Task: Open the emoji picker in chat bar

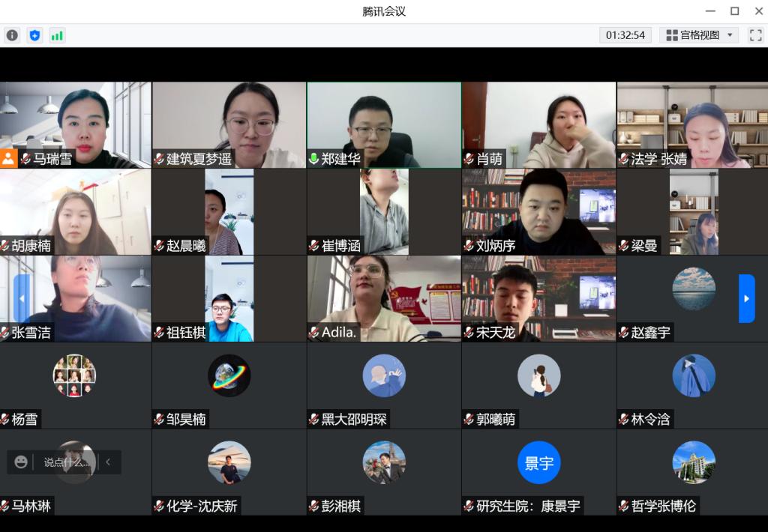Action: point(21,462)
